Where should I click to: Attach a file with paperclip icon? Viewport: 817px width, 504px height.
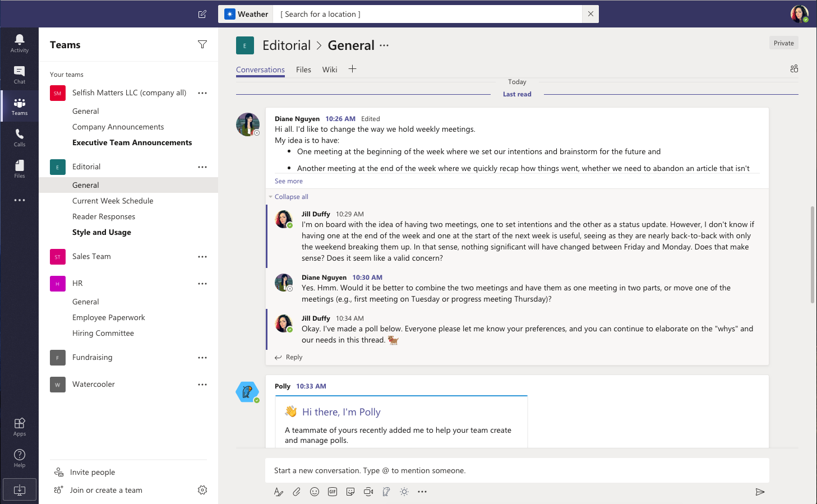[x=297, y=492]
